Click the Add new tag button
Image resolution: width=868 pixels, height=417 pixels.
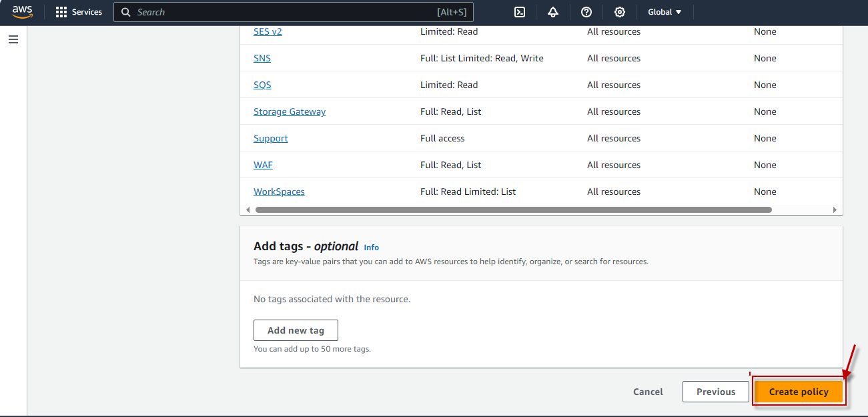296,330
